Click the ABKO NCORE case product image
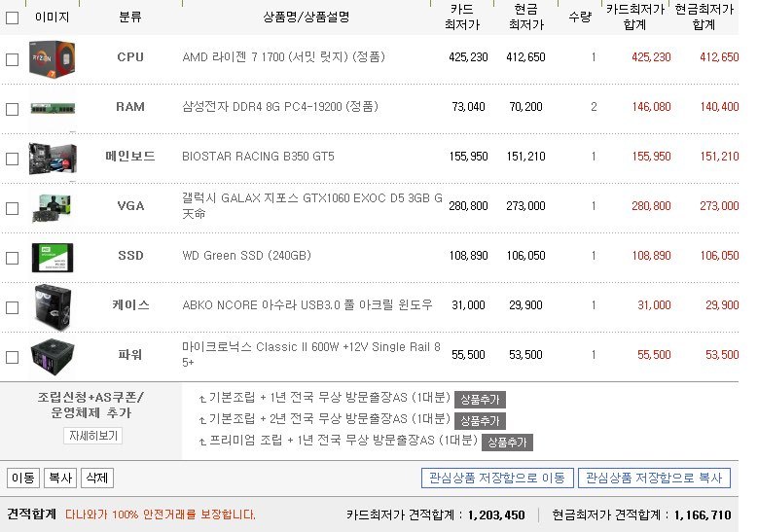This screenshot has width=758, height=532. 52,305
